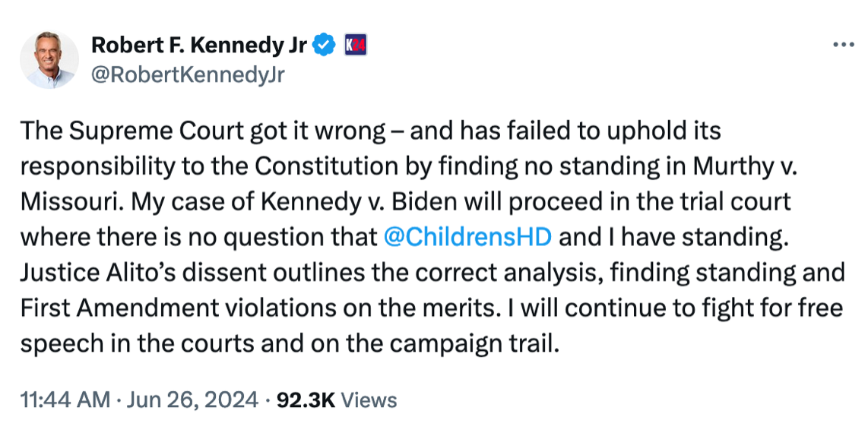Open the tweet's three-dot More menu
Image resolution: width=868 pixels, height=436 pixels.
(844, 45)
